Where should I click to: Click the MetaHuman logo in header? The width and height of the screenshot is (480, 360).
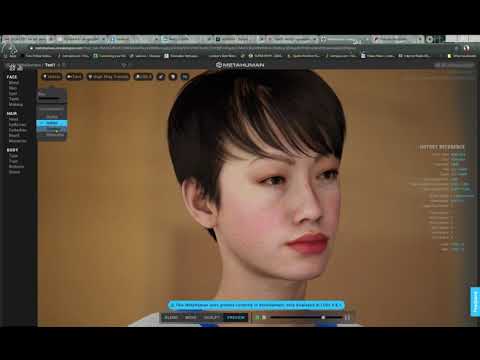[x=240, y=65]
